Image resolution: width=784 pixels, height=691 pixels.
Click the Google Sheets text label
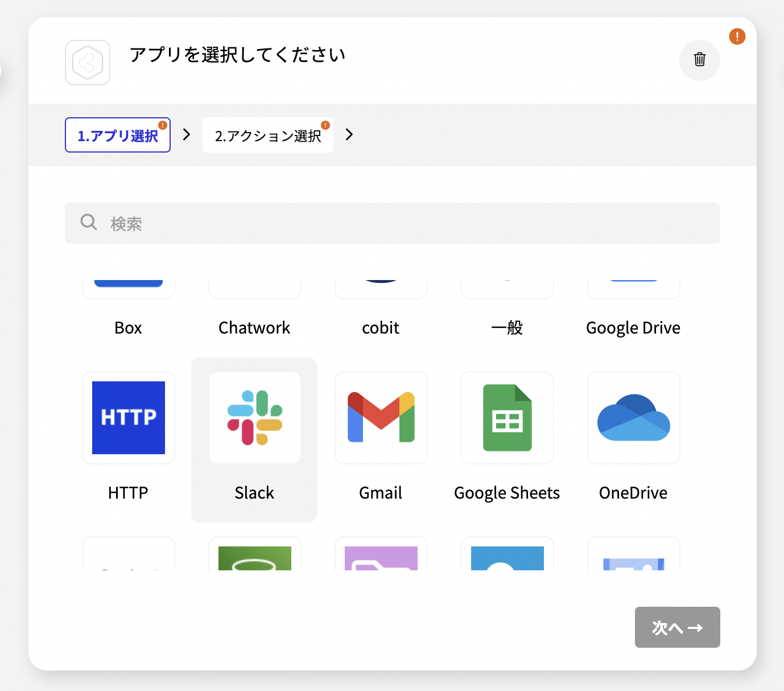tap(507, 493)
